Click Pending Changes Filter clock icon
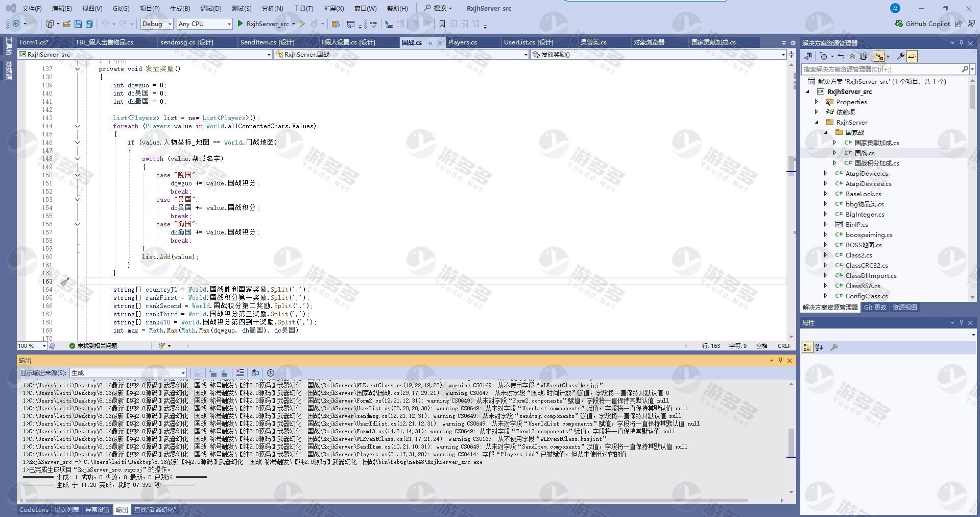The width and height of the screenshot is (980, 517). (823, 56)
